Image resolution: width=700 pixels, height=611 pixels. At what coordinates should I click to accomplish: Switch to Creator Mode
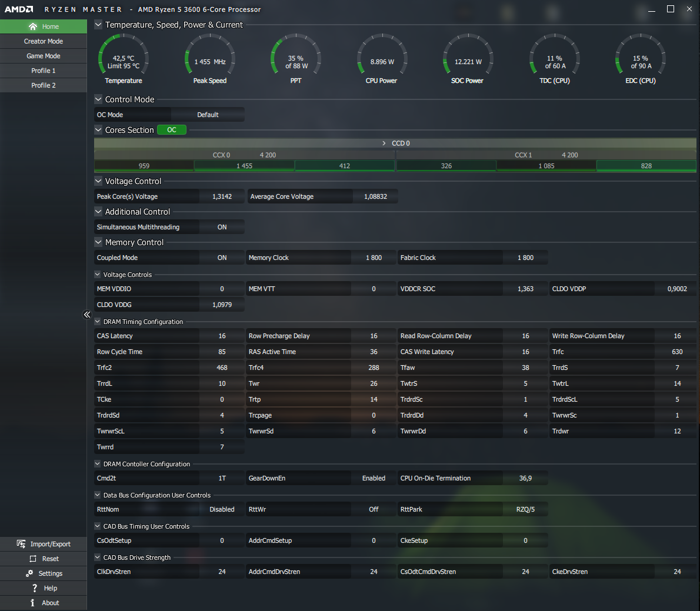coord(44,41)
